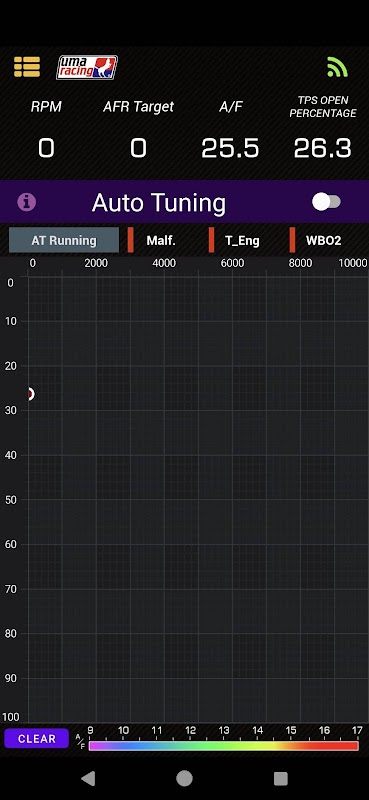Viewport: 369px width, 800px height.
Task: Tap the 10000 RPM axis label
Action: 353,263
